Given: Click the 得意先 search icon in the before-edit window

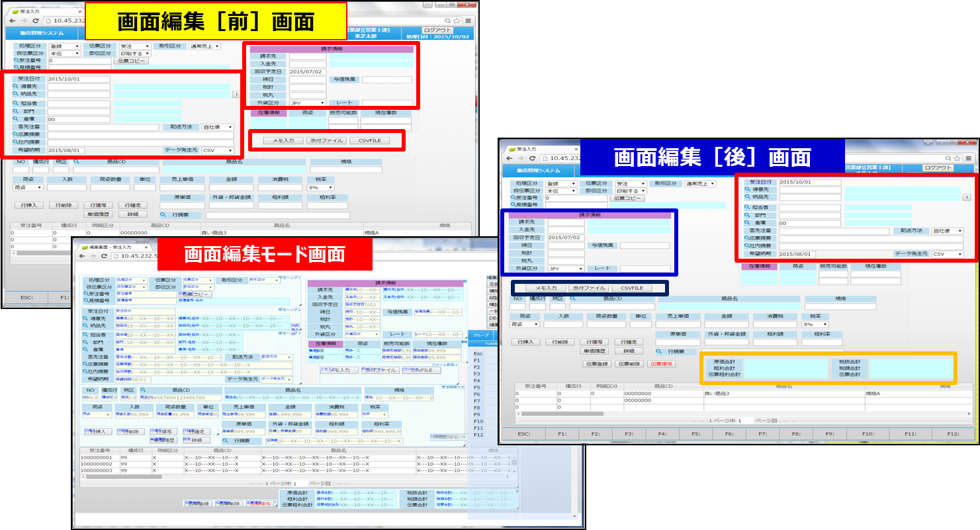Looking at the screenshot, I should tap(15, 87).
